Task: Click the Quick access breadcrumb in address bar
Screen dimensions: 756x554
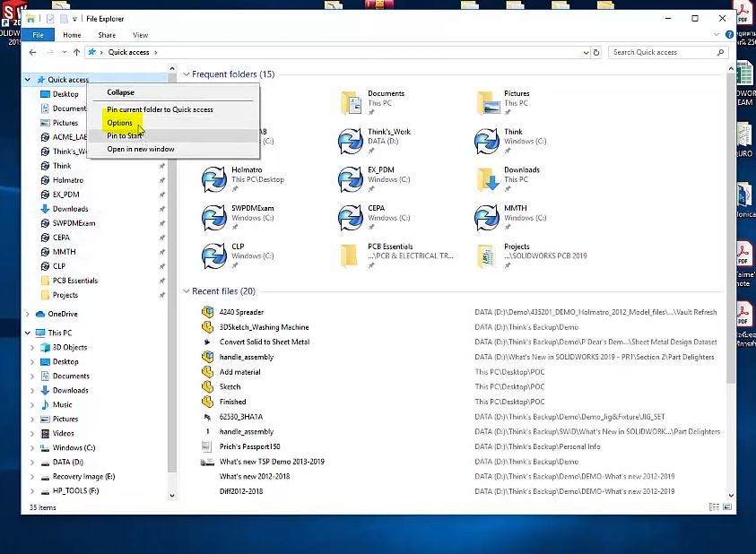Action: 128,52
